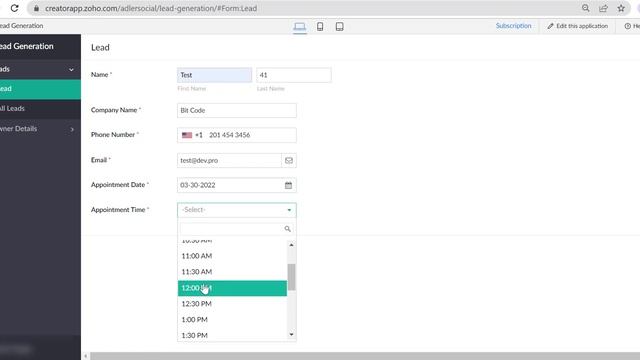This screenshot has height=360, width=640.
Task: Open All Leads in sidebar
Action: [40, 109]
